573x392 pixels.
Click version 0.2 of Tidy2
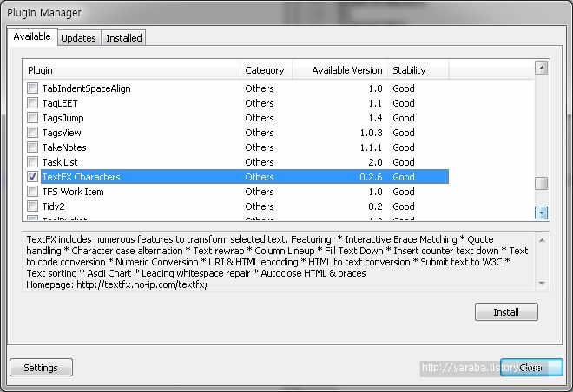375,206
